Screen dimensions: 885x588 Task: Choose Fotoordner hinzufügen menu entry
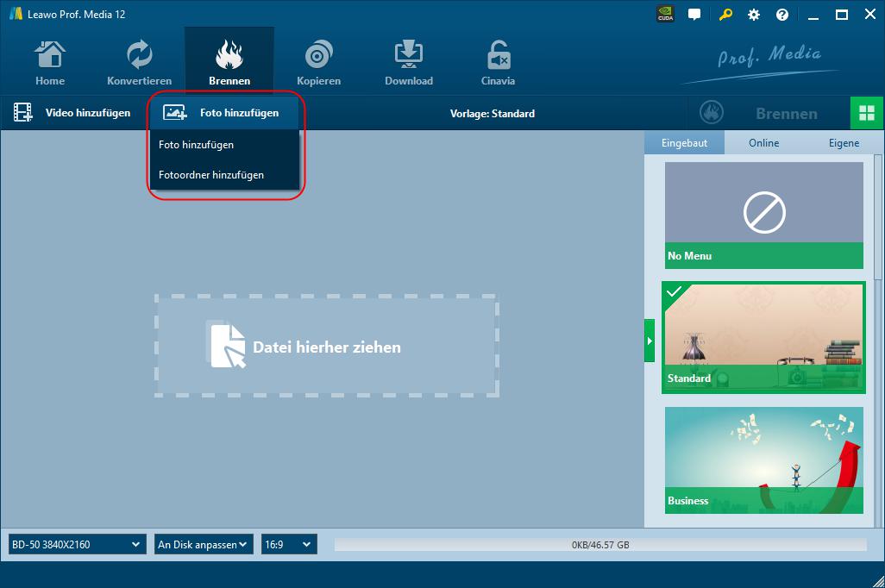click(224, 175)
